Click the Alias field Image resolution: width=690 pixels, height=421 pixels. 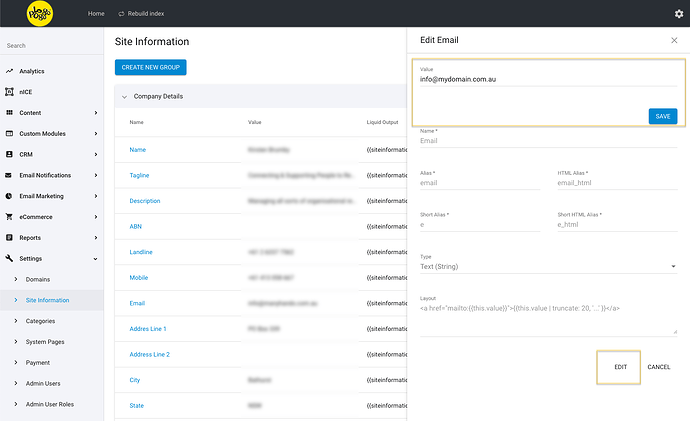[480, 183]
